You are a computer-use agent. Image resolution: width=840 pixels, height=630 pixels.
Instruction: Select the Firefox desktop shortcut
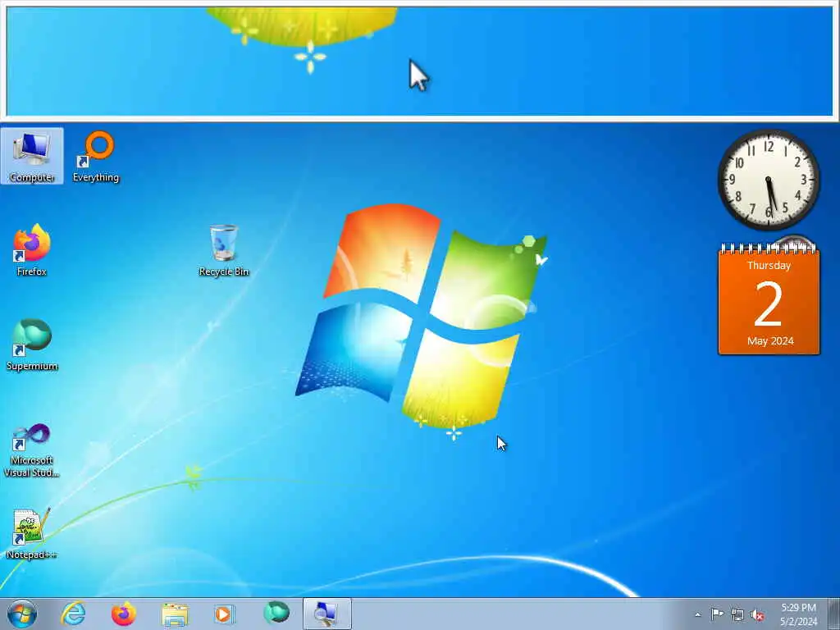click(32, 250)
